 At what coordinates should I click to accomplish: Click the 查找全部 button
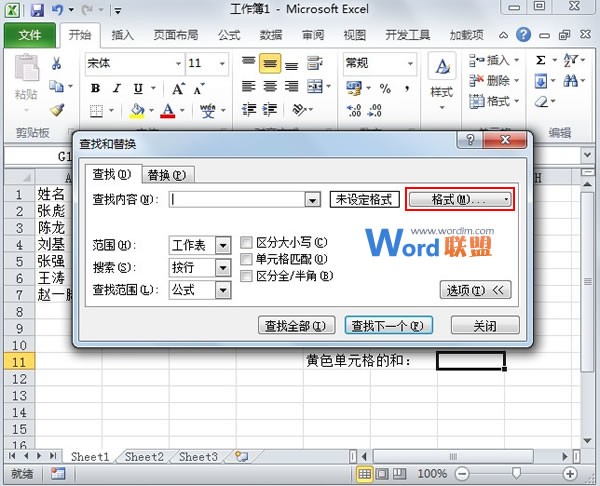(x=295, y=325)
